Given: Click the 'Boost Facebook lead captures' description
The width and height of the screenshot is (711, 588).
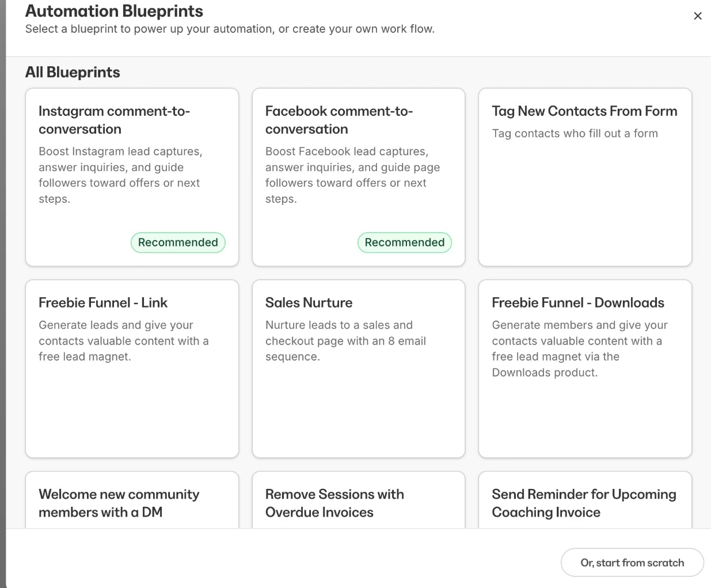Looking at the screenshot, I should [x=352, y=175].
